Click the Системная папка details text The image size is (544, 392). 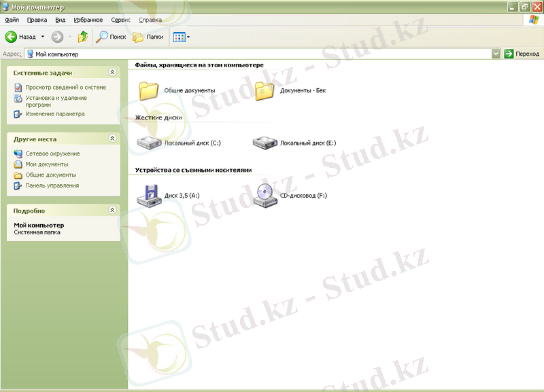click(x=37, y=232)
